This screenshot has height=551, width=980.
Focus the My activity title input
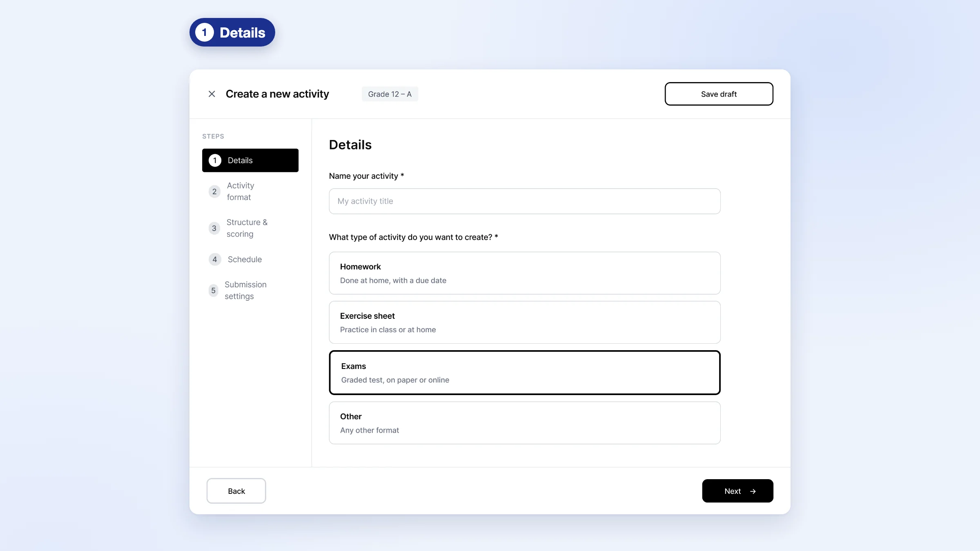[x=525, y=201]
